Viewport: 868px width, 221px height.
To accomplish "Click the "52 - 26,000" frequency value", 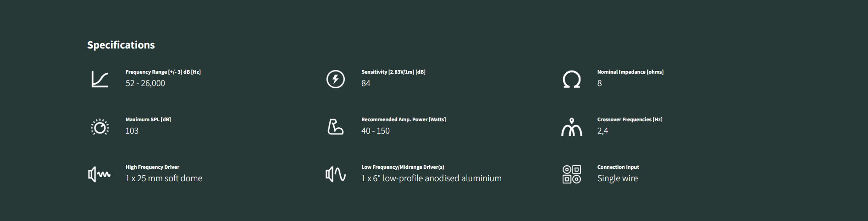I will 145,83.
